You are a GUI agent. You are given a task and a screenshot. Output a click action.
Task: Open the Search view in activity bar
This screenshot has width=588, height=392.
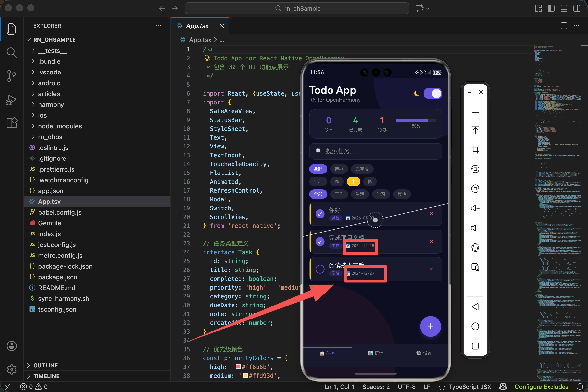click(x=12, y=52)
